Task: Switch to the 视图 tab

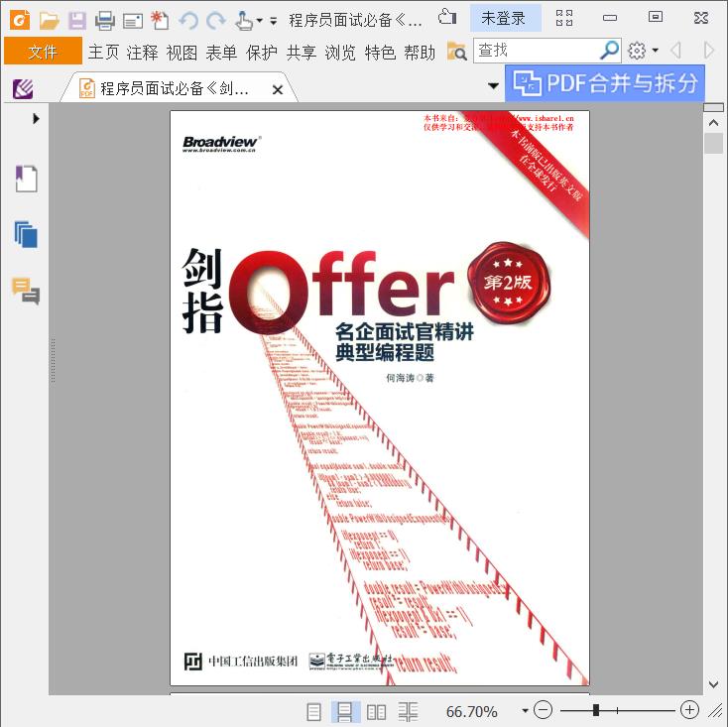Action: 182,52
